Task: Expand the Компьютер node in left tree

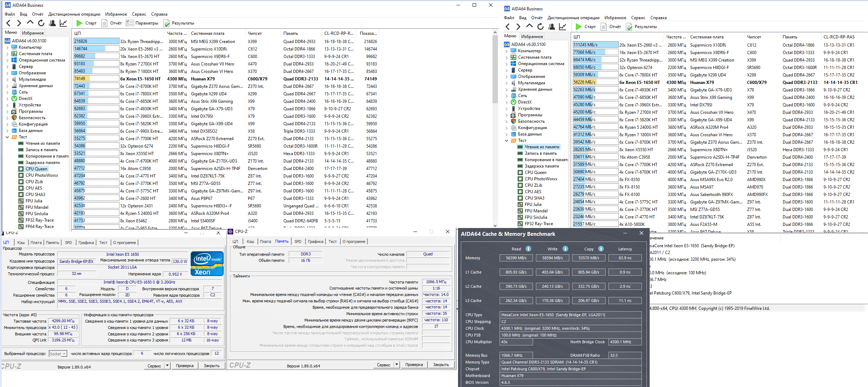Action: 7,47
